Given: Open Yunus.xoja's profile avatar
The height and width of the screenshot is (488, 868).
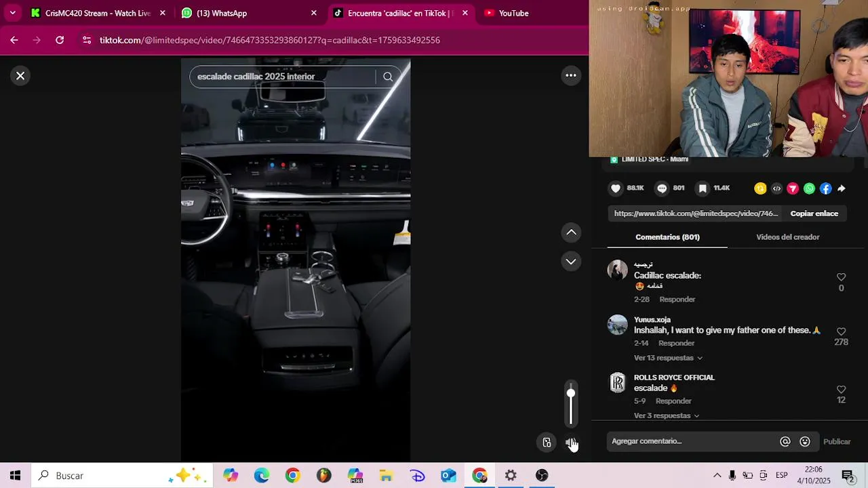Looking at the screenshot, I should [617, 325].
